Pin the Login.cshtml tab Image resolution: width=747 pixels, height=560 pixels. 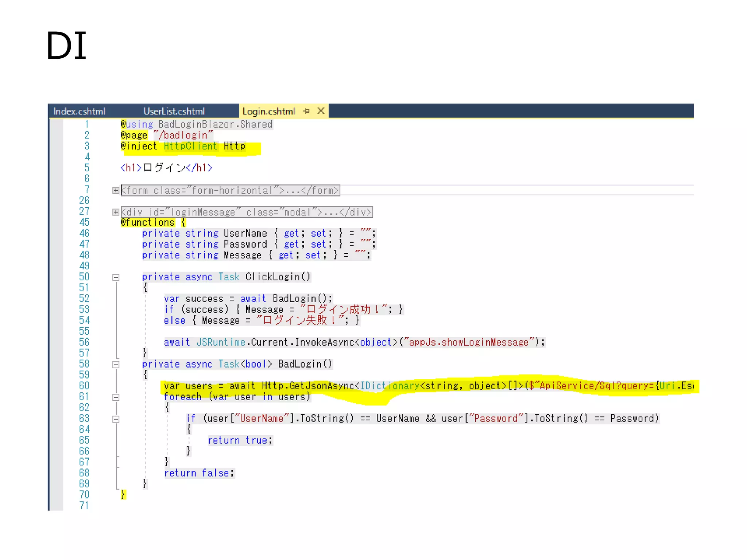pyautogui.click(x=306, y=111)
